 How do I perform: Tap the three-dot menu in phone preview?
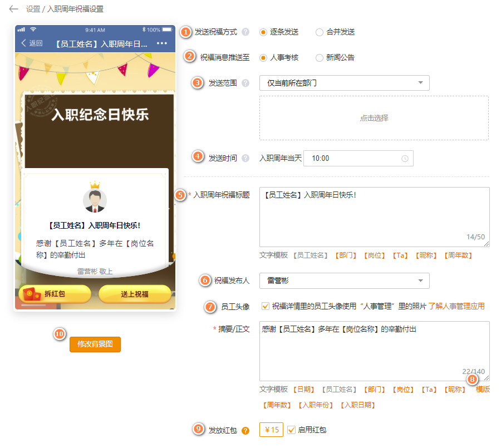click(162, 43)
